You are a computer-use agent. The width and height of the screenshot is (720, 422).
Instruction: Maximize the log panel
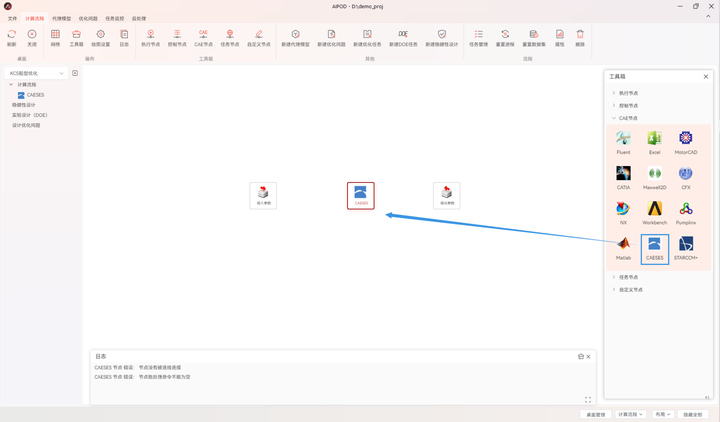click(x=588, y=399)
